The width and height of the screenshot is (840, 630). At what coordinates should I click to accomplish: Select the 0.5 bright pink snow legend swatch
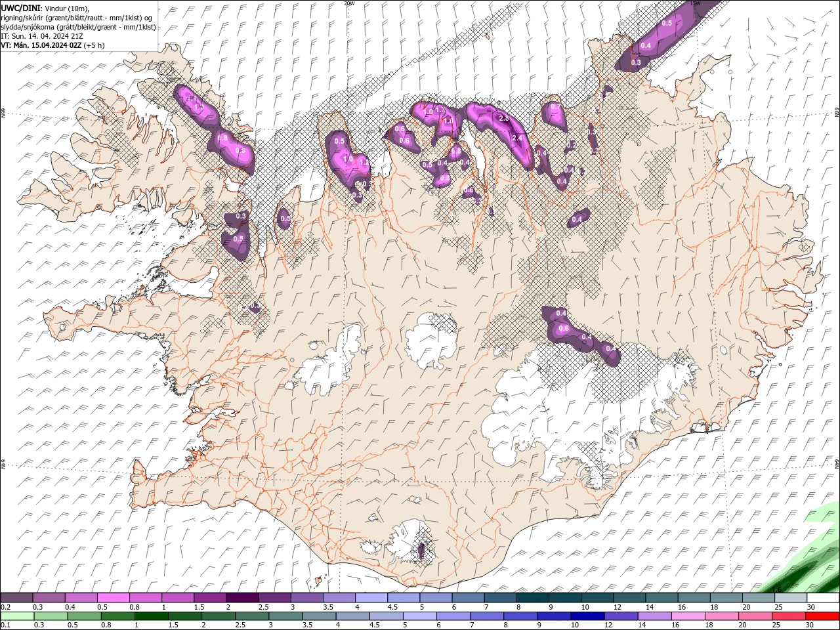(x=113, y=598)
